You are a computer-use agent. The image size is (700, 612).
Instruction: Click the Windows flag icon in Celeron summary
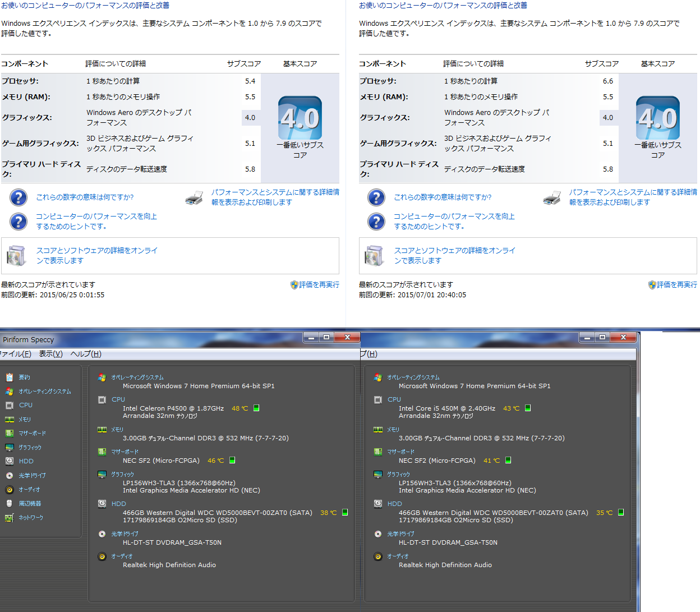(x=102, y=378)
